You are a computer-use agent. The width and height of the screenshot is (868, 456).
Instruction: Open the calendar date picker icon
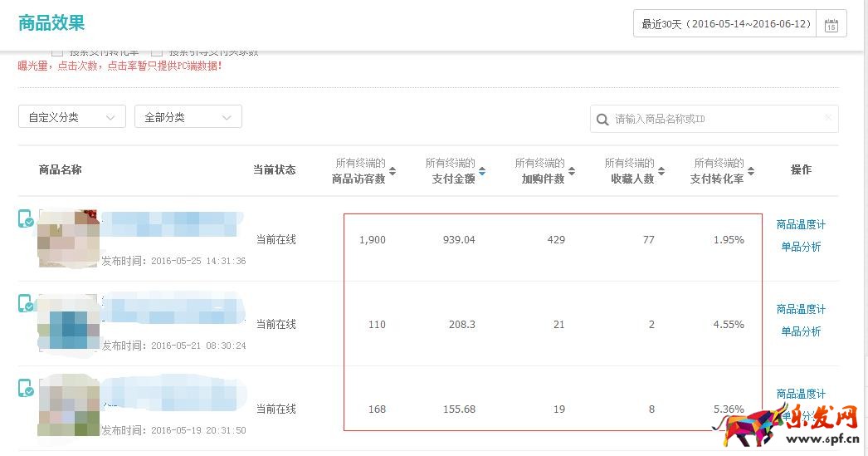coord(831,25)
